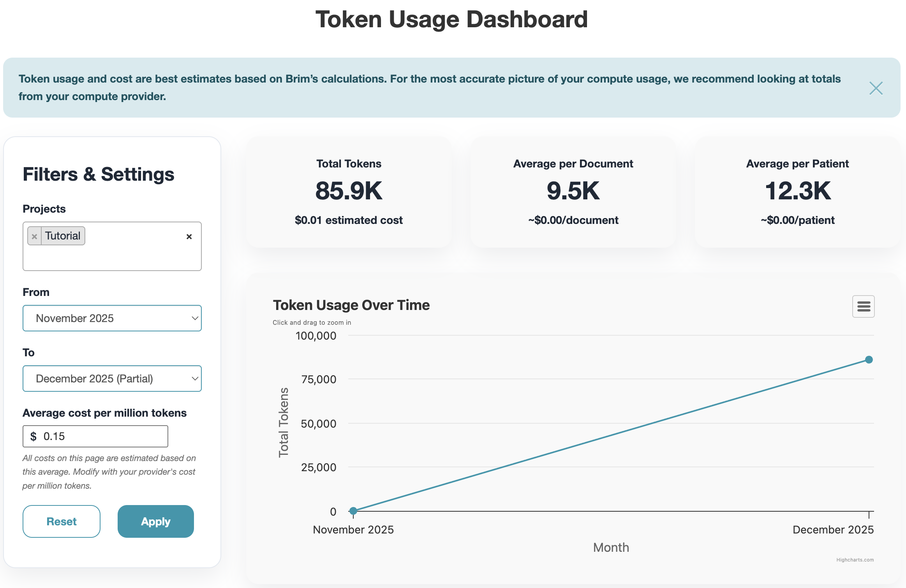The height and width of the screenshot is (588, 906).
Task: Select the Total Tokens summary card
Action: 349,192
